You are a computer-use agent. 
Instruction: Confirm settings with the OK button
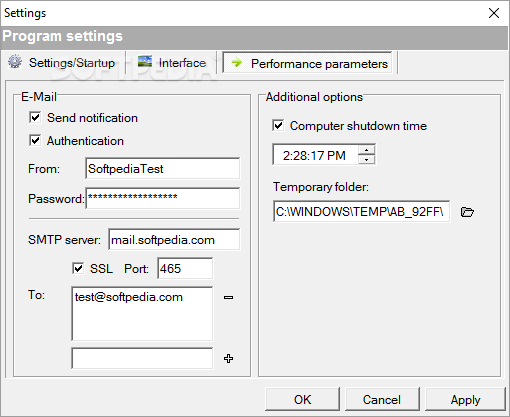coord(302,399)
